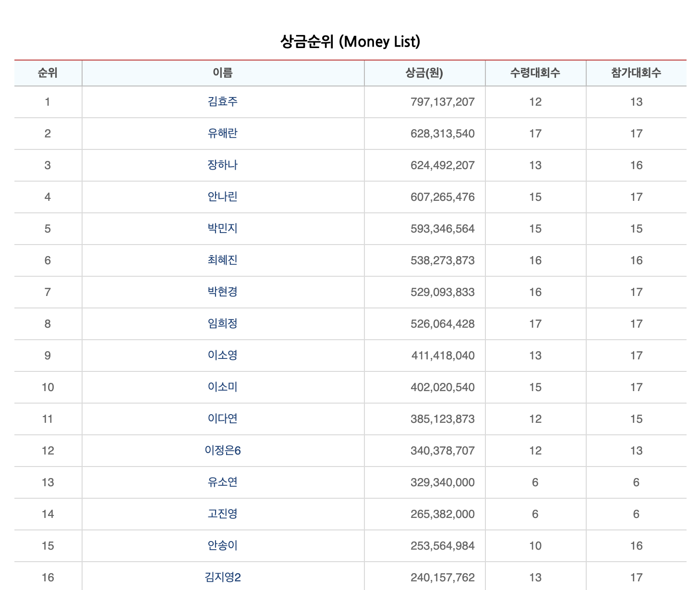Click rank number 12 in 순위 column
Viewport: 700px width, 590px height.
click(48, 451)
